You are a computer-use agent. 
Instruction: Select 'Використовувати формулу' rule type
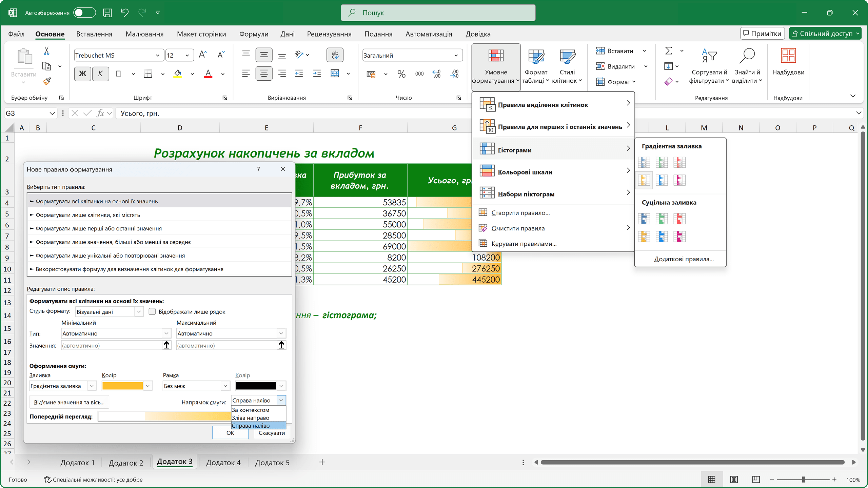[x=130, y=269]
